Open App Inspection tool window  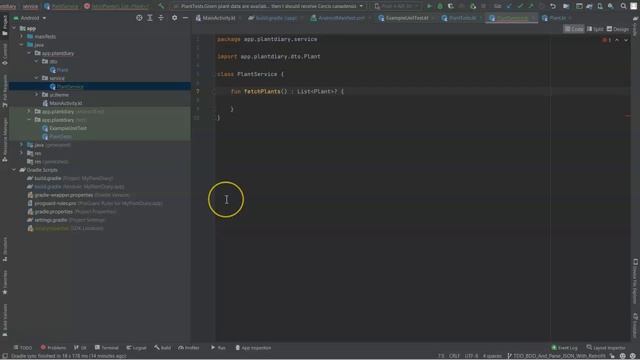(x=253, y=348)
